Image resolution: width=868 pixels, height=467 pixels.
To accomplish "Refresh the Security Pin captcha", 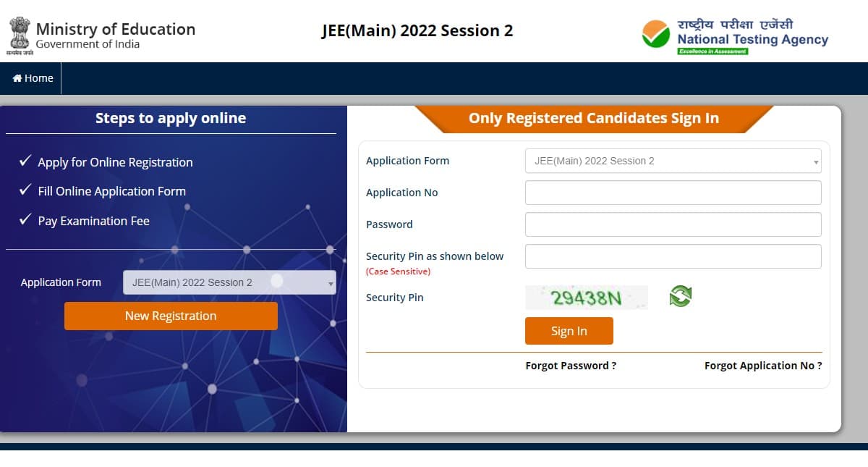I will [680, 296].
